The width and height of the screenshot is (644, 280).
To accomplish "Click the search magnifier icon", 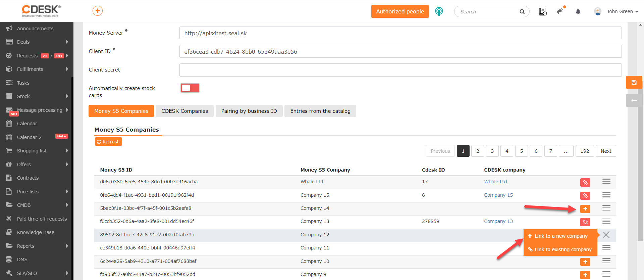I will (x=522, y=12).
